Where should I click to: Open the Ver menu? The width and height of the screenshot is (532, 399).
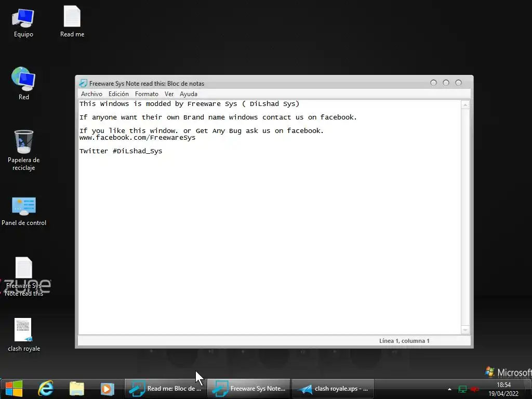pyautogui.click(x=169, y=94)
